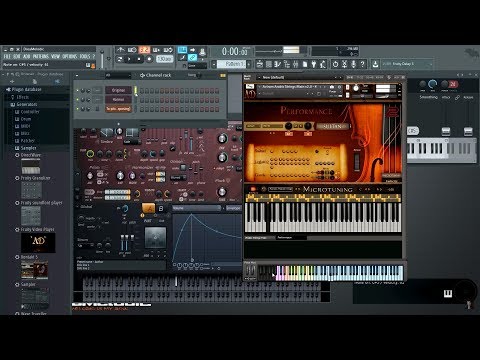Click the Microtuning section label

coord(327,189)
